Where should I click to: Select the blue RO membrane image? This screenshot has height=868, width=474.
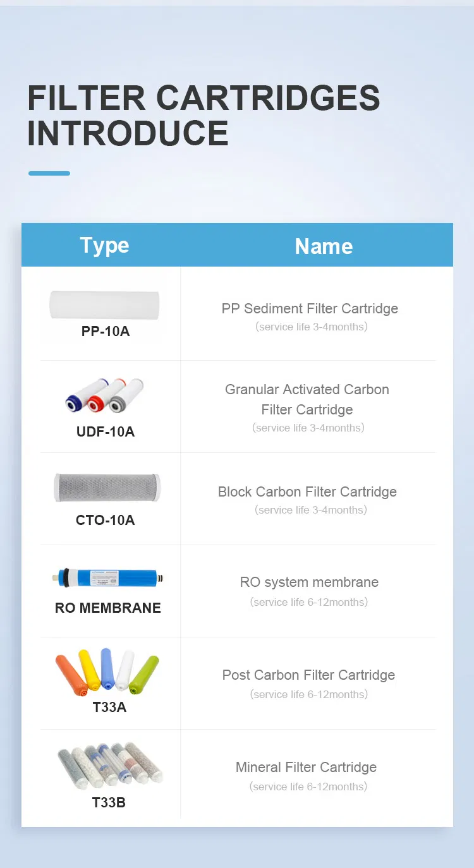107,577
